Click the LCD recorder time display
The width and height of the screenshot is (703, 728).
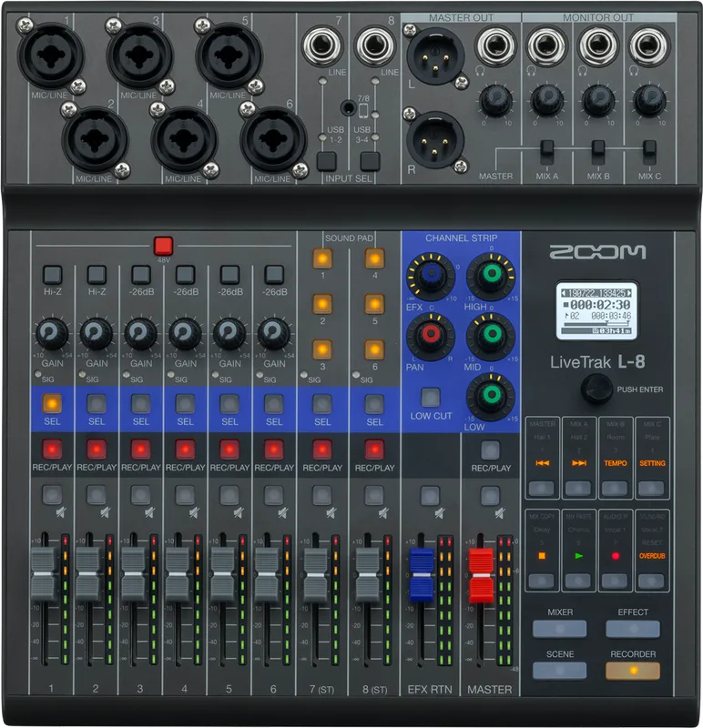pyautogui.click(x=596, y=310)
